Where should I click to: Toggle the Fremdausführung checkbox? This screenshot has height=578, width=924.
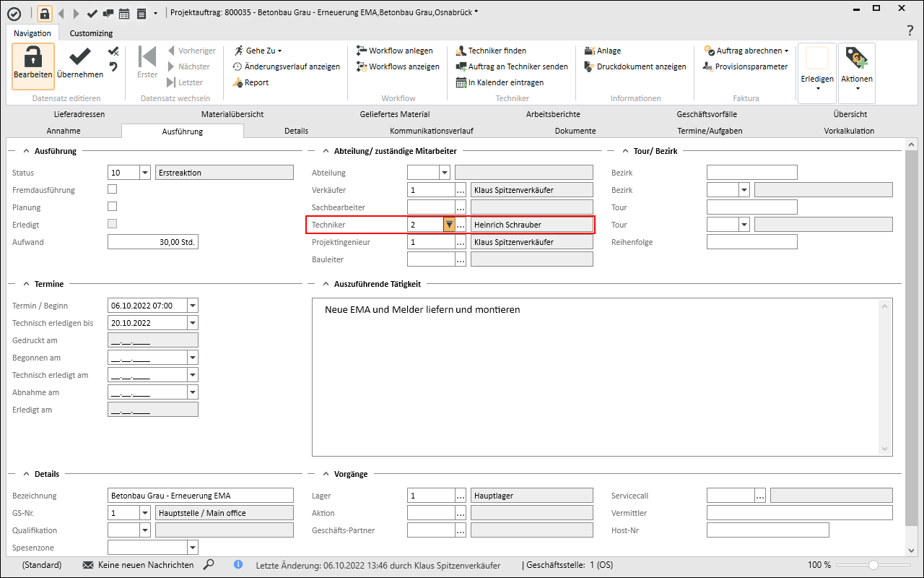pos(112,189)
